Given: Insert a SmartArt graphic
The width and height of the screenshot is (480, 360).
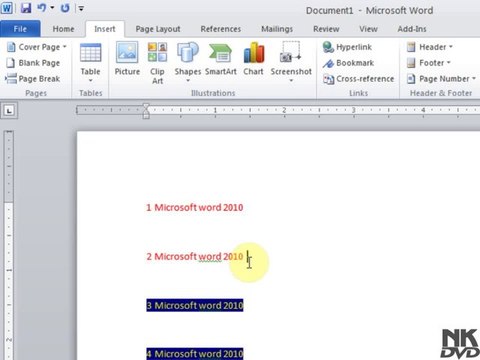Looking at the screenshot, I should (x=221, y=58).
